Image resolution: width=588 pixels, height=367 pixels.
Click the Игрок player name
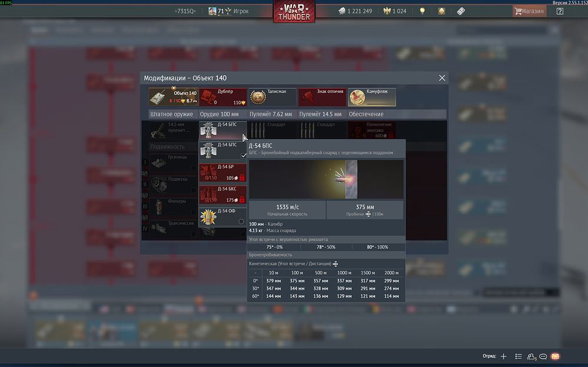[240, 11]
